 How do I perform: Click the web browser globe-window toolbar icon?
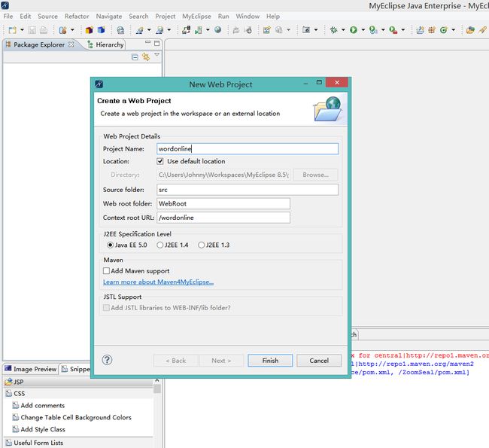120,30
